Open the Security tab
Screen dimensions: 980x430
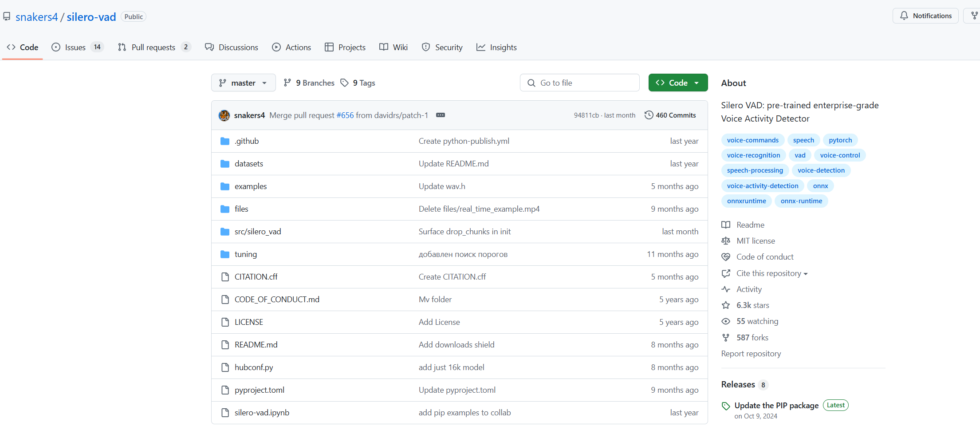[442, 47]
